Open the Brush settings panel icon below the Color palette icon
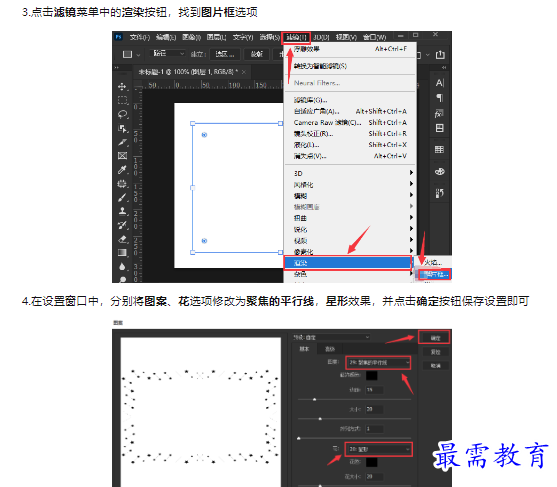The height and width of the screenshot is (487, 557). [439, 194]
